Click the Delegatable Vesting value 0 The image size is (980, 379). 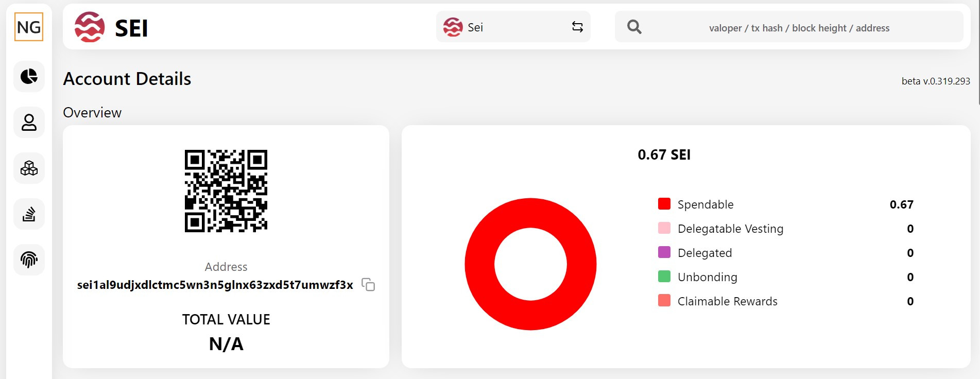coord(910,229)
